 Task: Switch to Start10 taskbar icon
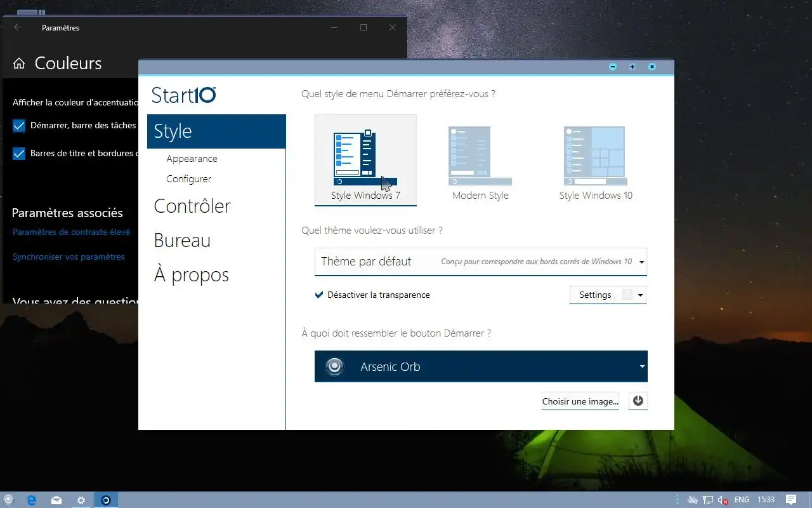tap(106, 500)
